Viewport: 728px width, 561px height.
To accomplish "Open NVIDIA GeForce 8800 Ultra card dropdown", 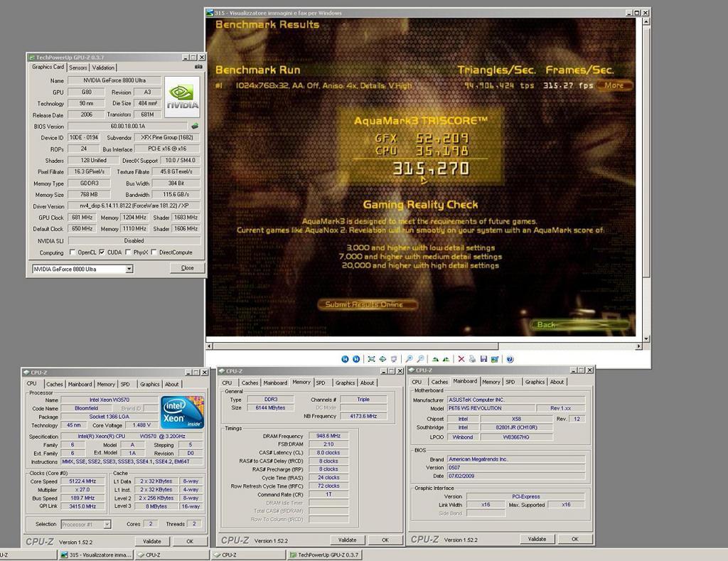I will [129, 269].
